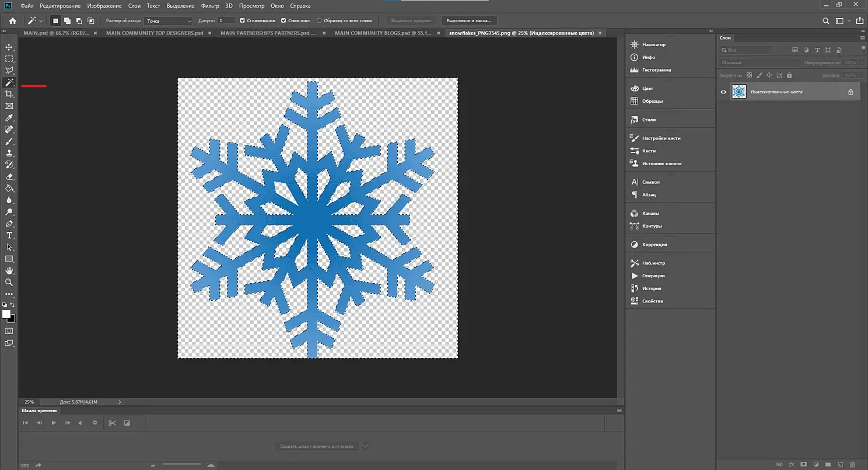This screenshot has width=868, height=470.
Task: Select the Hand tool
Action: [x=9, y=271]
